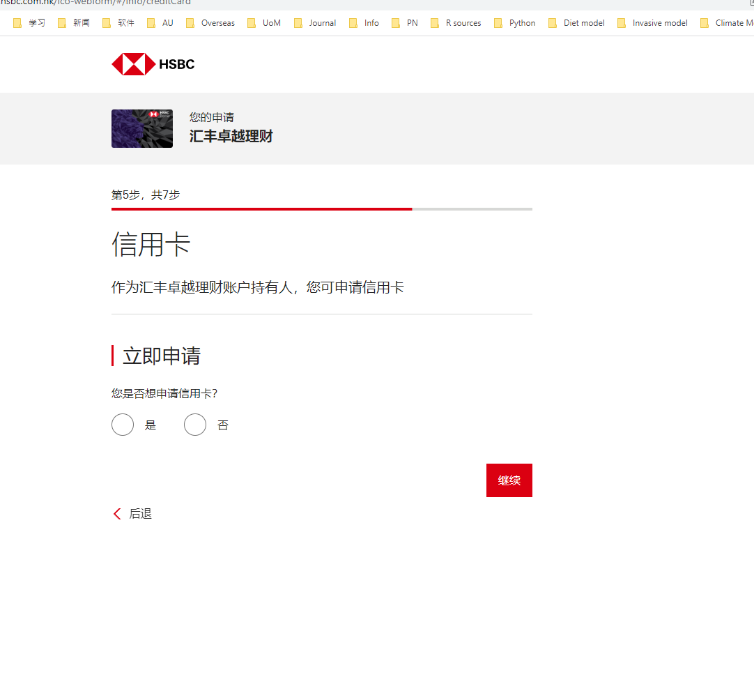This screenshot has height=700, width=754.
Task: Open the Invasive model bookmark folder
Action: click(x=652, y=23)
